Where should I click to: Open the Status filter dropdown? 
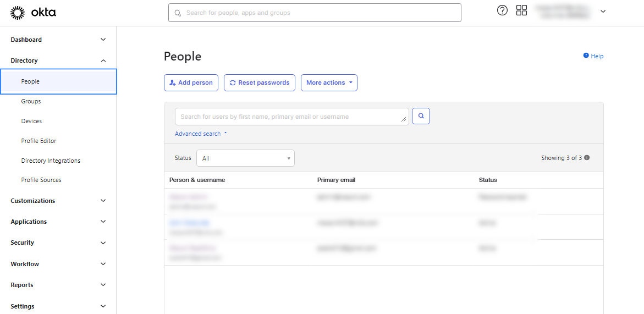(x=245, y=158)
